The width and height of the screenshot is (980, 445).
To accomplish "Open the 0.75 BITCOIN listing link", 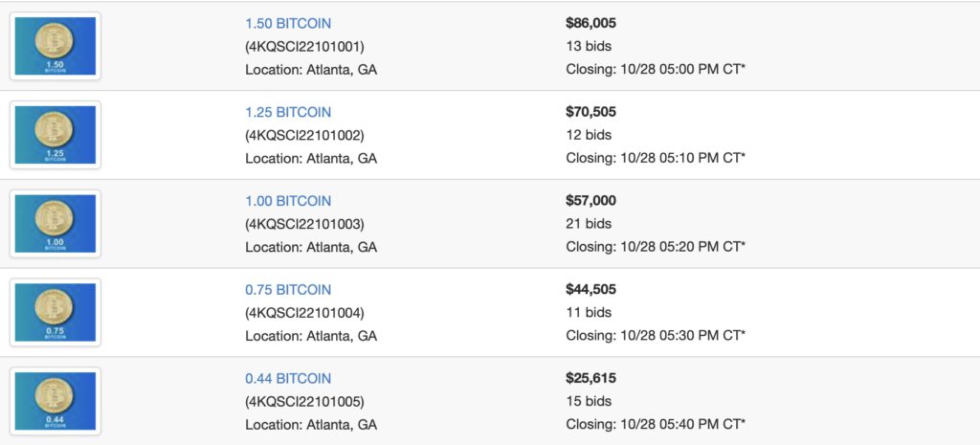I will click(x=288, y=290).
